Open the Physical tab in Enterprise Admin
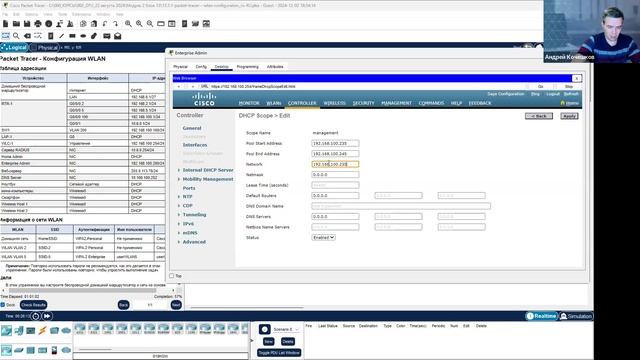This screenshot has width=640, height=360. [x=180, y=67]
